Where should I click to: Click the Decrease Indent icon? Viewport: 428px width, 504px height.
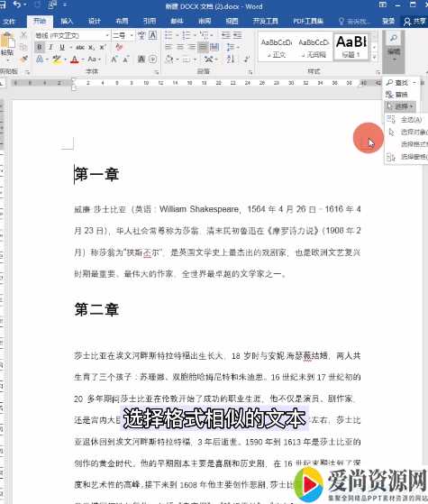226,35
